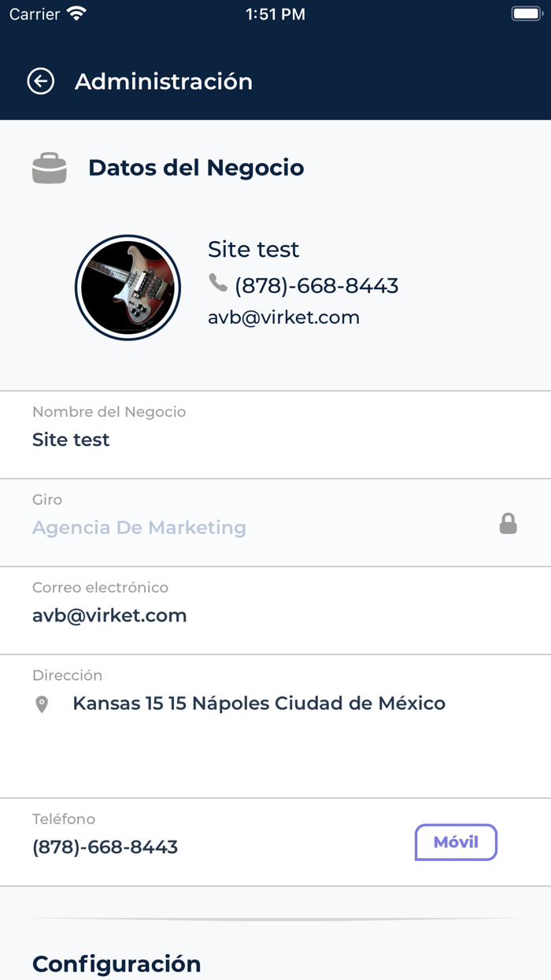Tap the lock icon in Giro field
The height and width of the screenshot is (980, 551).
(x=508, y=523)
